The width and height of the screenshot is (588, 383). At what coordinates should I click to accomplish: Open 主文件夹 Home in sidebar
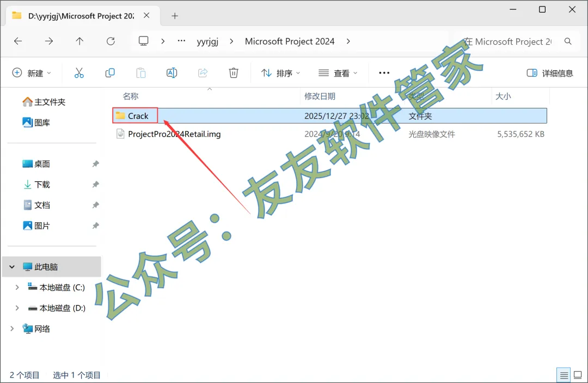pyautogui.click(x=44, y=102)
